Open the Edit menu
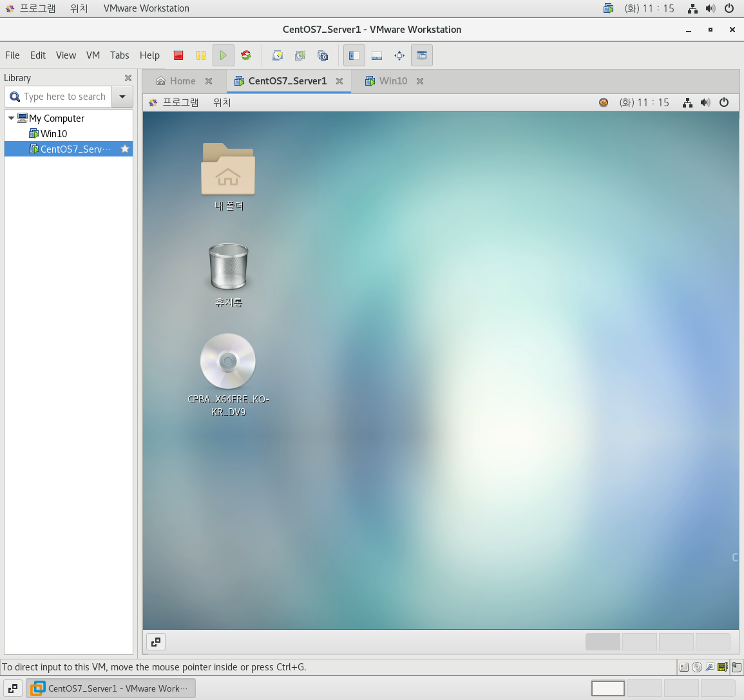 coord(38,55)
